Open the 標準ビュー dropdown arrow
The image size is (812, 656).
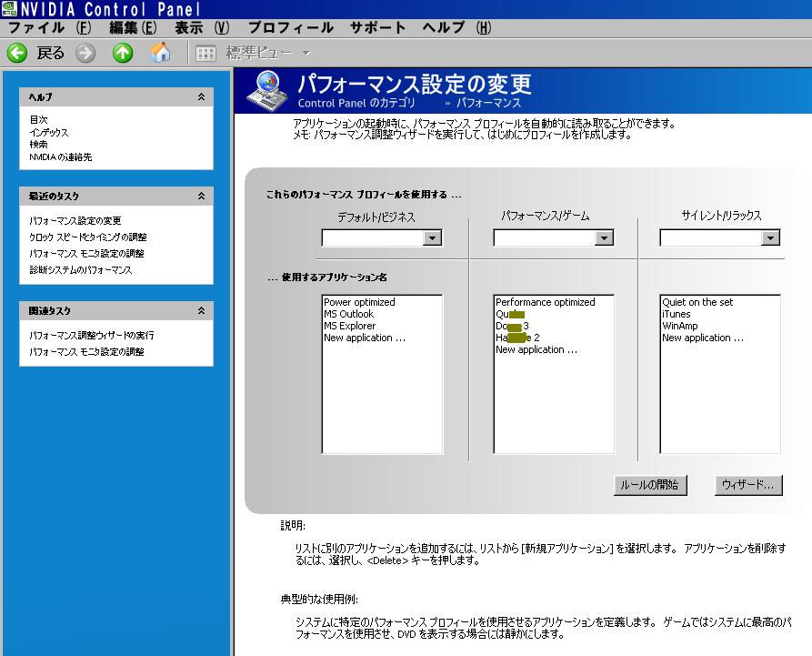click(x=306, y=53)
